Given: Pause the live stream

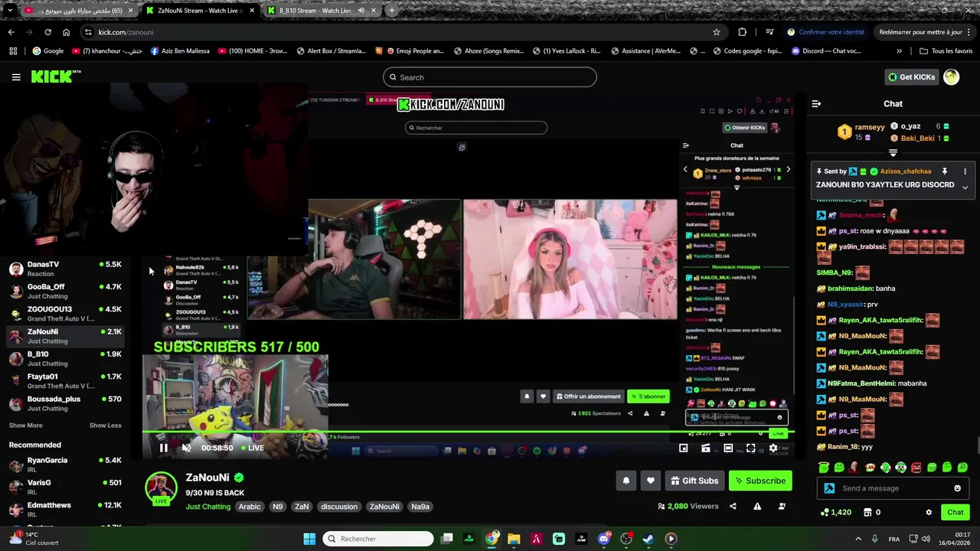Looking at the screenshot, I should pos(163,448).
